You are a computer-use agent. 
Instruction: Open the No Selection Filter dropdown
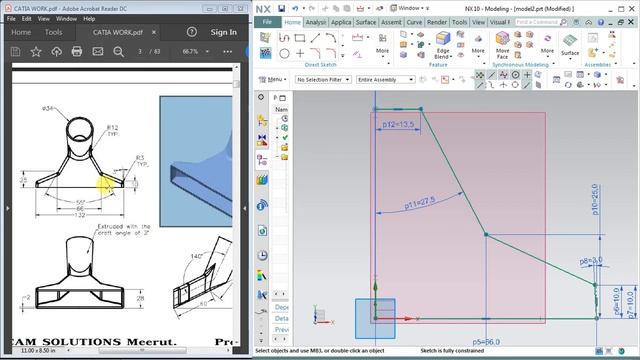pos(323,80)
